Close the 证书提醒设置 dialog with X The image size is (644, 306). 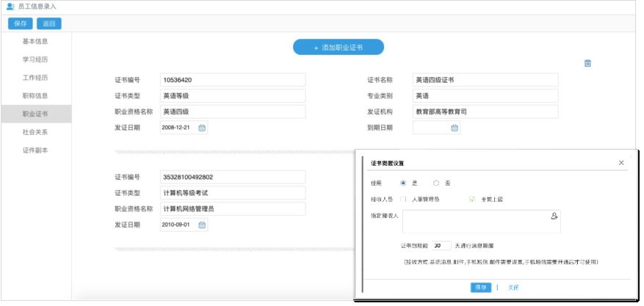pos(621,162)
